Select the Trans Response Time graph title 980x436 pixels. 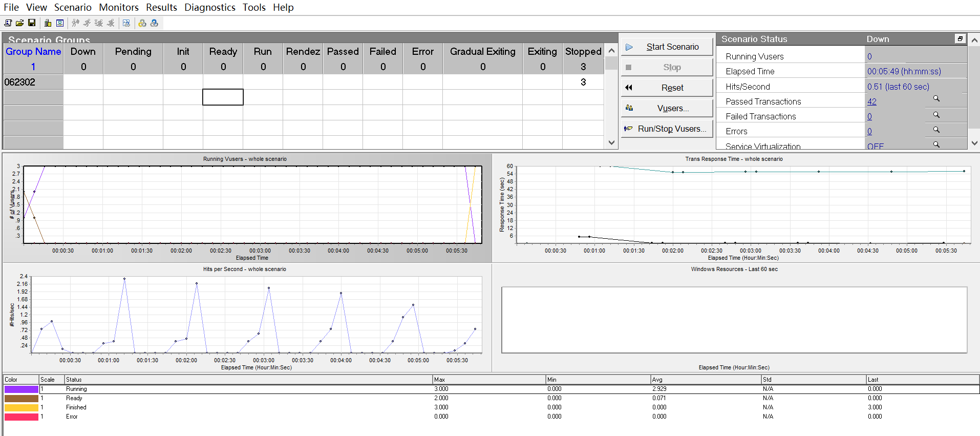pos(734,159)
